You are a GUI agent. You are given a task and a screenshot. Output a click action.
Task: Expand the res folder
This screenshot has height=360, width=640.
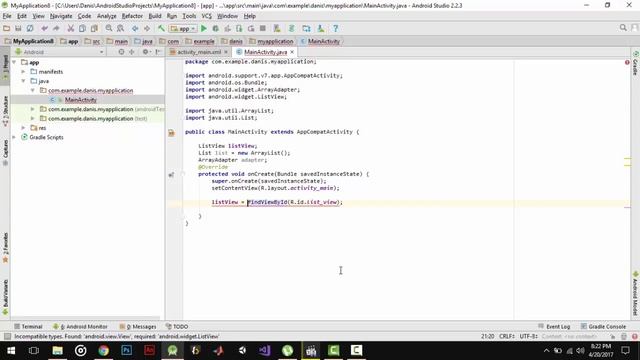(23, 128)
